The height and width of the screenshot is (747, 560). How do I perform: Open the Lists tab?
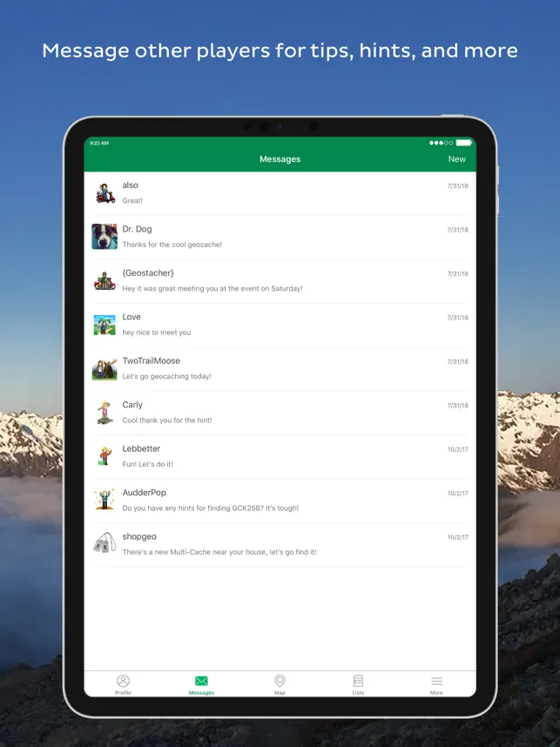pos(358,684)
